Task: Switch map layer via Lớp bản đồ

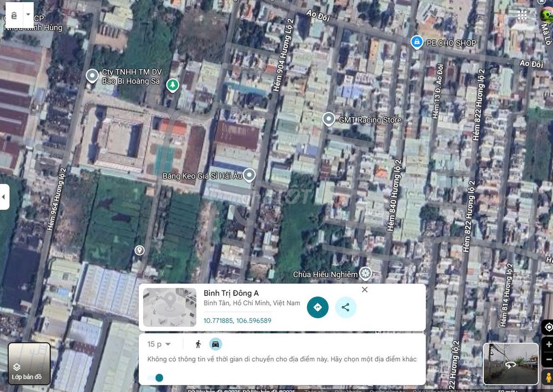Action: [29, 363]
